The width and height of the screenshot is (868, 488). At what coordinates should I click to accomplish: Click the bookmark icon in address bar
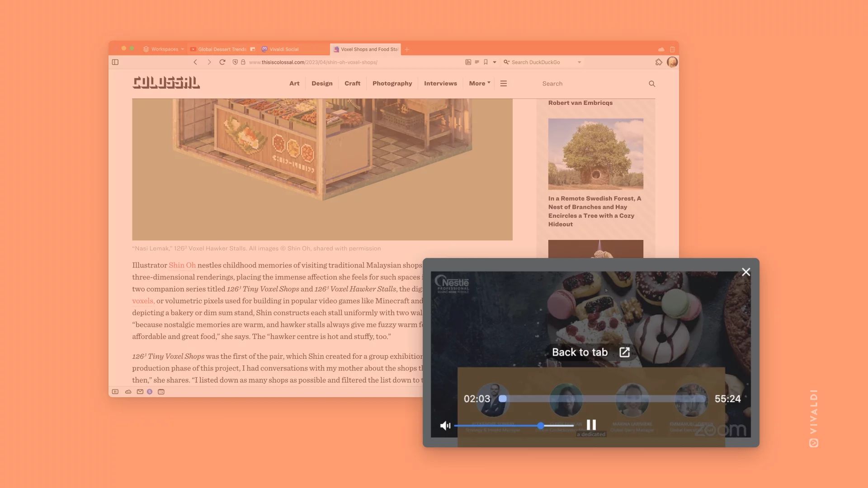[485, 62]
